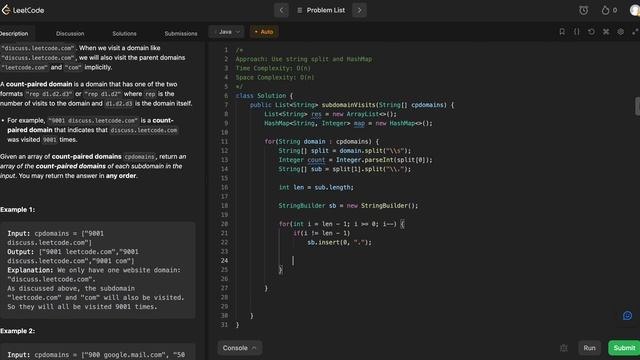This screenshot has width=640, height=360.
Task: Click 'sb.insert(0, ".");' on line 23
Action: [340, 242]
